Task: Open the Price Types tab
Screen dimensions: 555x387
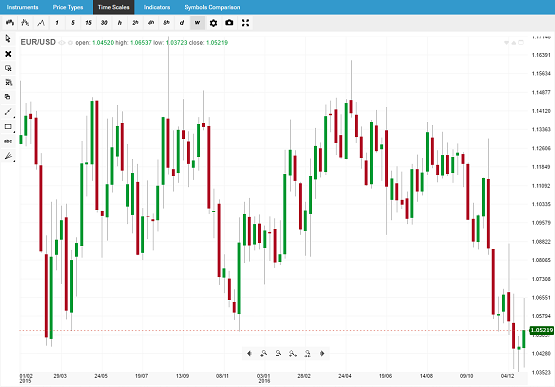Action: (68, 7)
